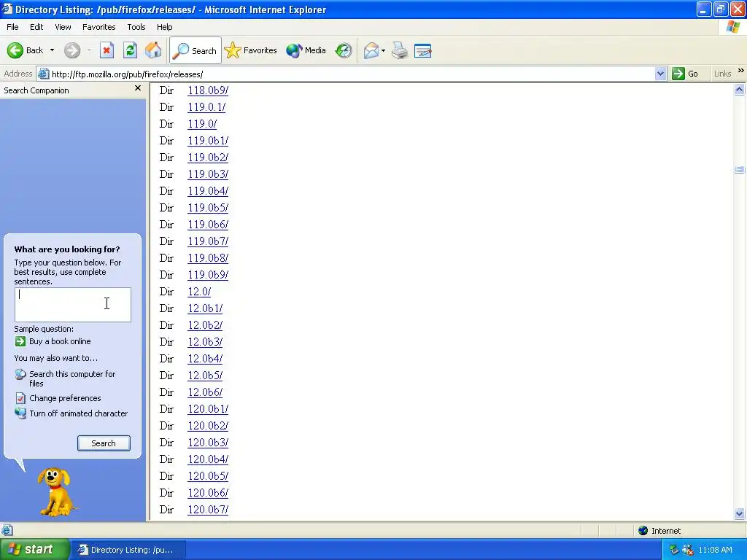Image resolution: width=747 pixels, height=560 pixels.
Task: Toggle the Search toolbar button
Action: pyautogui.click(x=195, y=50)
